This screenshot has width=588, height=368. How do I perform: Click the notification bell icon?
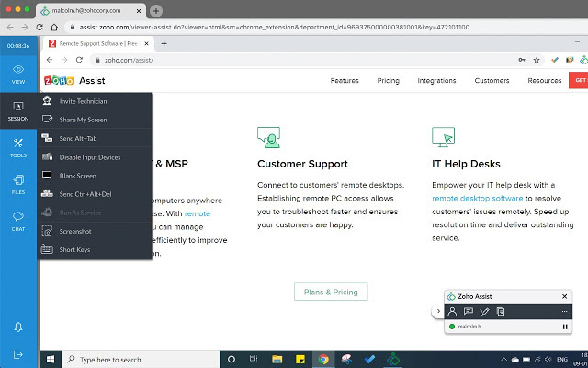pyautogui.click(x=18, y=328)
